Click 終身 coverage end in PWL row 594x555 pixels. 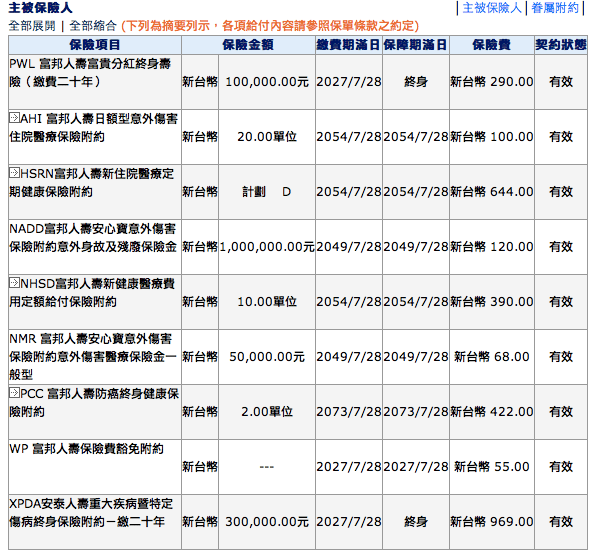tap(416, 82)
